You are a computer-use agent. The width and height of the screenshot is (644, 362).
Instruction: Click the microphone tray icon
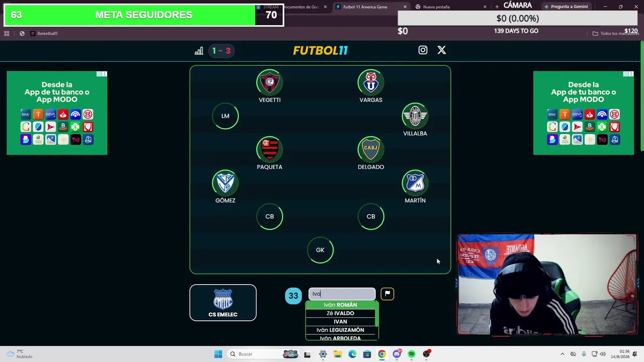click(x=584, y=354)
